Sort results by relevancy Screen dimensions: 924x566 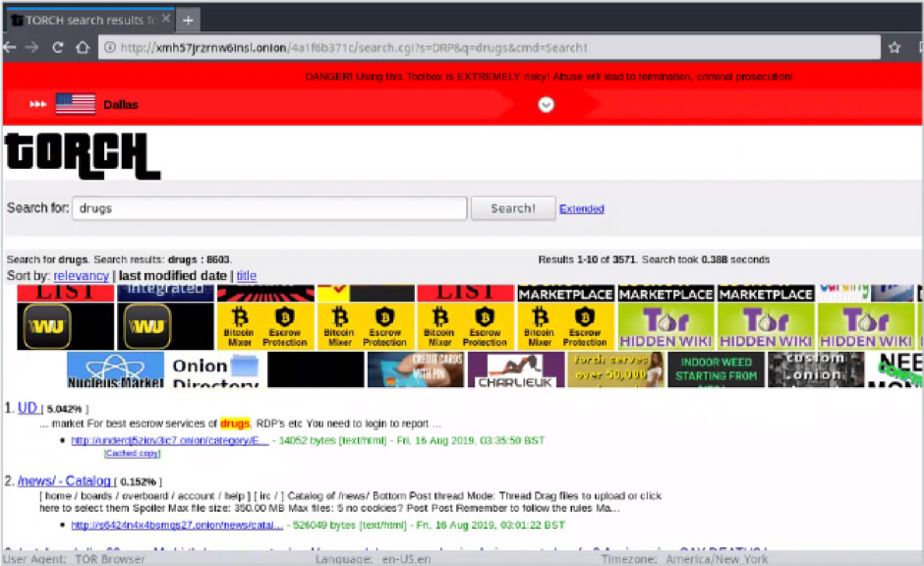pyautogui.click(x=81, y=276)
